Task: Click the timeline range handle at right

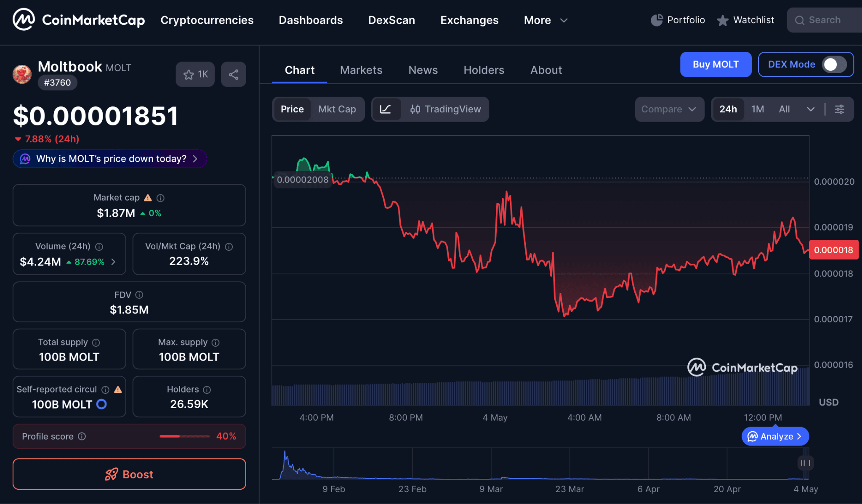Action: (806, 463)
